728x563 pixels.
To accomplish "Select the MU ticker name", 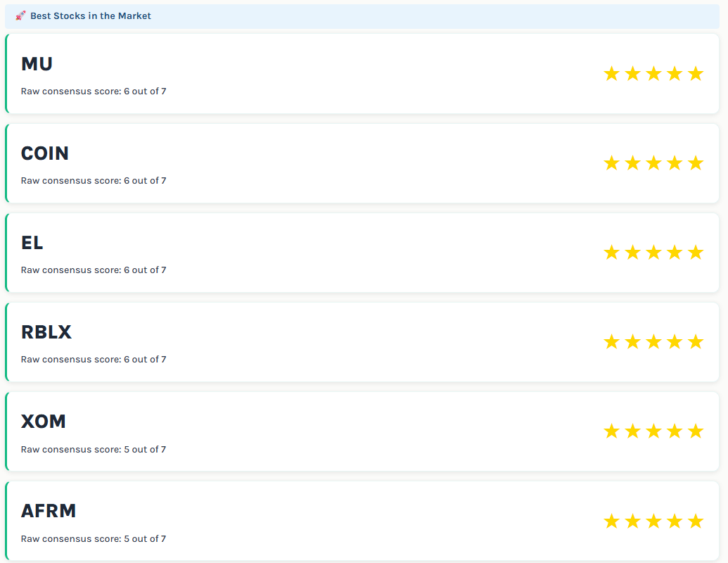I will tap(37, 63).
